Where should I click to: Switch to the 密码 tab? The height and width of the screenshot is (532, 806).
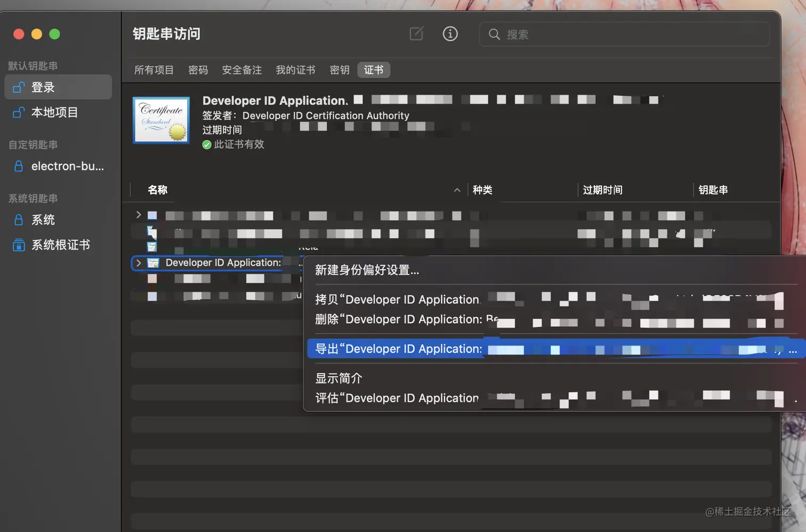coord(198,70)
